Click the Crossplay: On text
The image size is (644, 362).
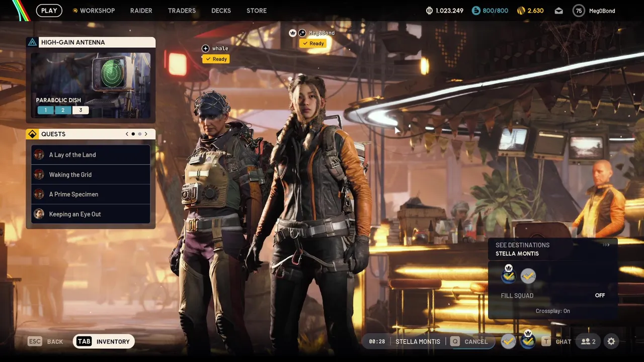coord(552,311)
